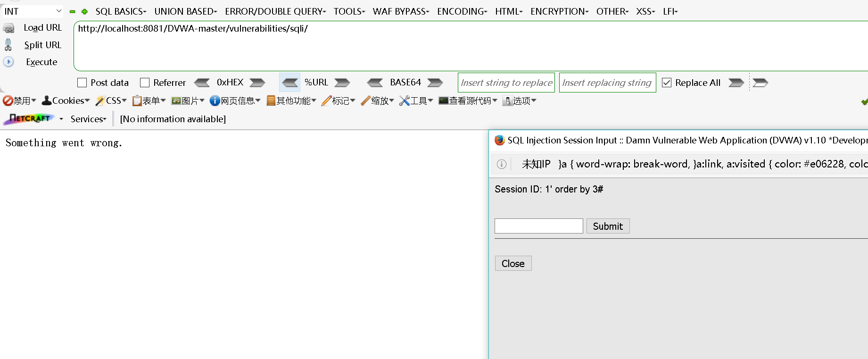Open the 标记 (Outline) dropdown
Viewport: 868px width, 359px height.
pyautogui.click(x=339, y=100)
